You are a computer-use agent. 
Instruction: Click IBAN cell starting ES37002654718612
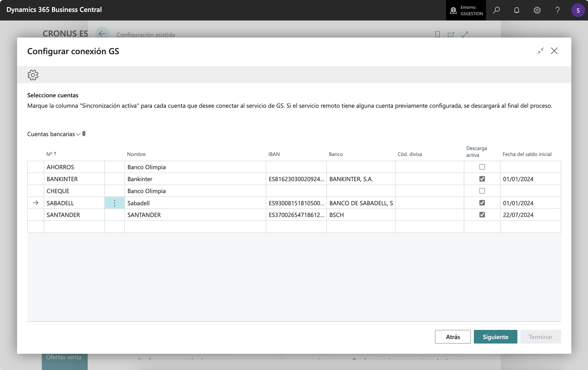point(296,215)
